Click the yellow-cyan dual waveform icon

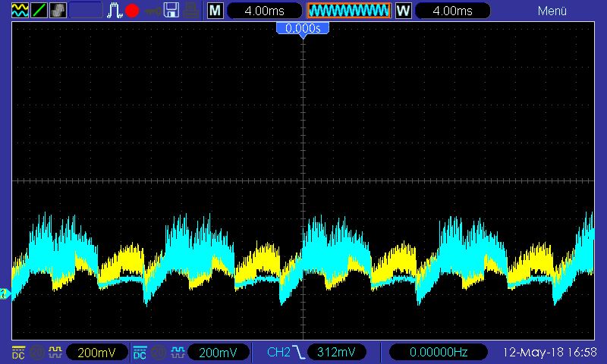pos(20,11)
